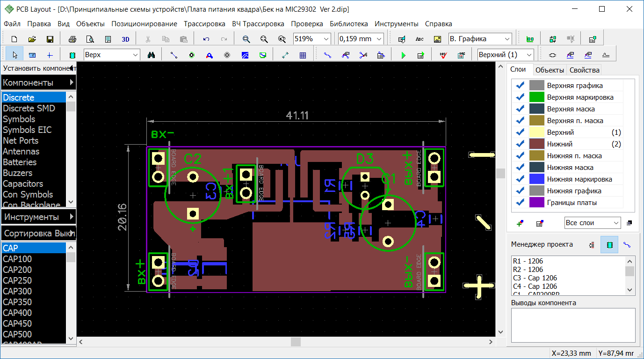Click the save floppy disk icon

50,39
